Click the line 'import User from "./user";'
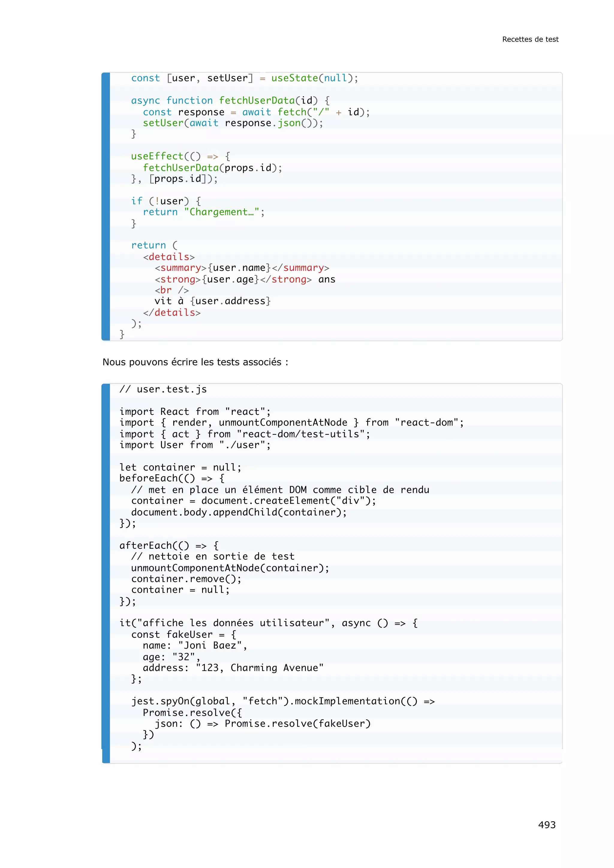Viewport: 614px width, 868px height. coord(195,445)
